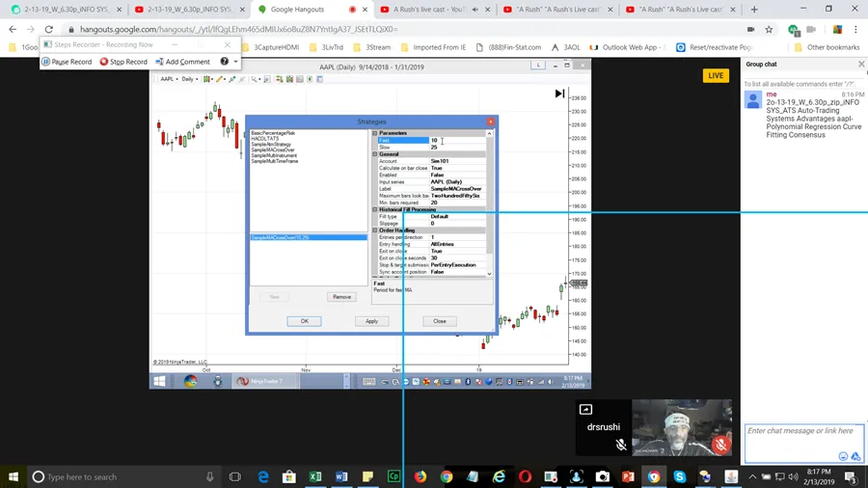The image size is (868, 488).
Task: Click the Fill type Default value
Action: [457, 216]
